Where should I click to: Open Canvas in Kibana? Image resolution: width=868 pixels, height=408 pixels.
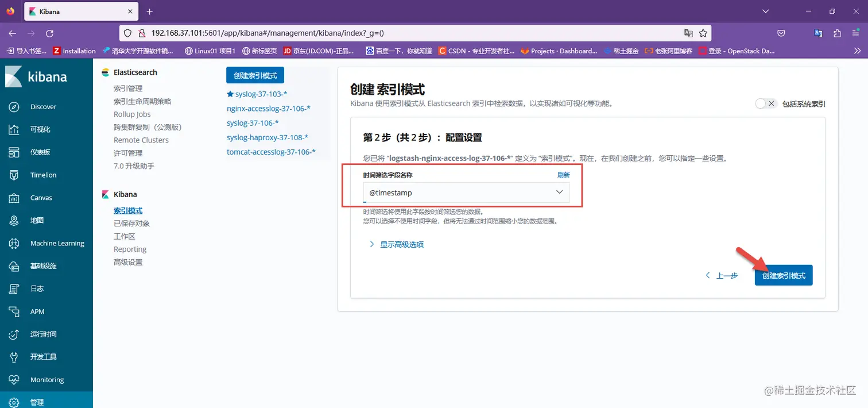pyautogui.click(x=41, y=197)
